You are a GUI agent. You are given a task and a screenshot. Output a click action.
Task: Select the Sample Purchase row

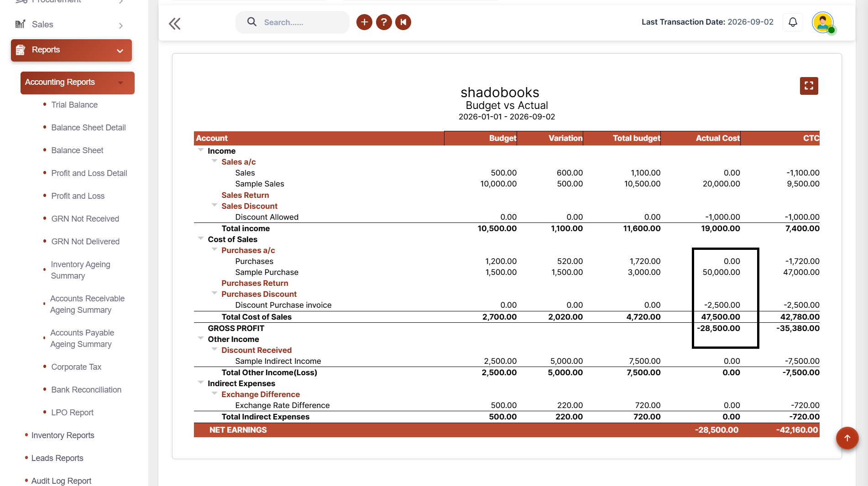tap(507, 272)
